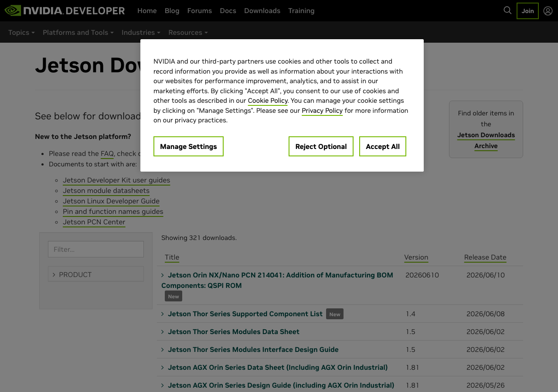Open the Cookie Policy link

pos(268,101)
